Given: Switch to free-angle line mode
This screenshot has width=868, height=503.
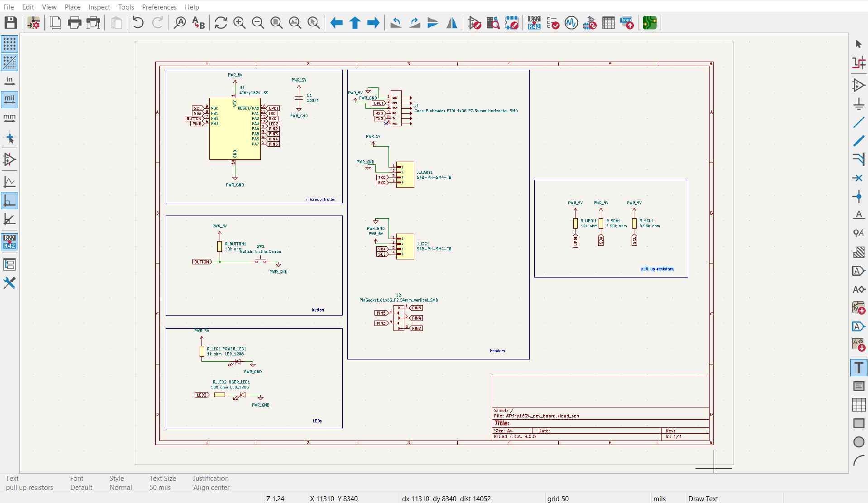Looking at the screenshot, I should (x=10, y=182).
